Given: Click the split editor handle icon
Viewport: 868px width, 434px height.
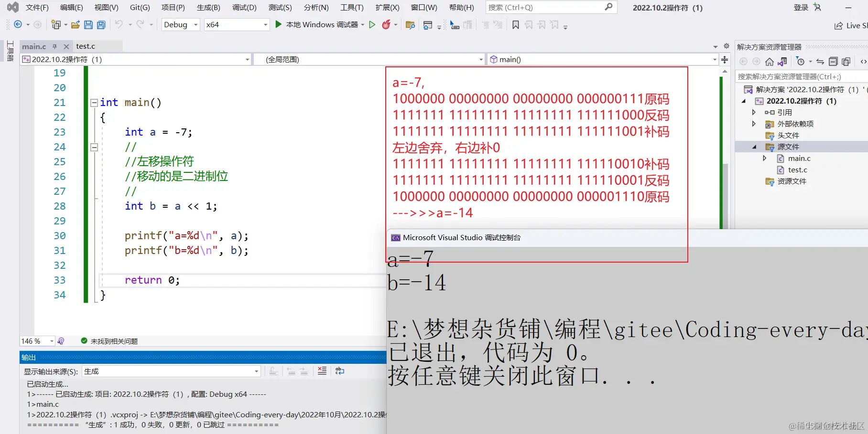Looking at the screenshot, I should click(x=725, y=60).
